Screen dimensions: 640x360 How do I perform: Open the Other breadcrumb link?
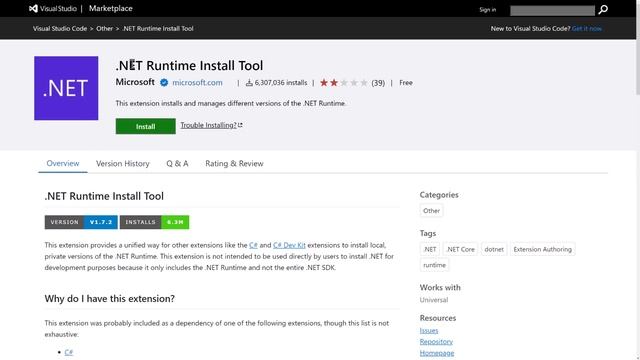coord(104,29)
